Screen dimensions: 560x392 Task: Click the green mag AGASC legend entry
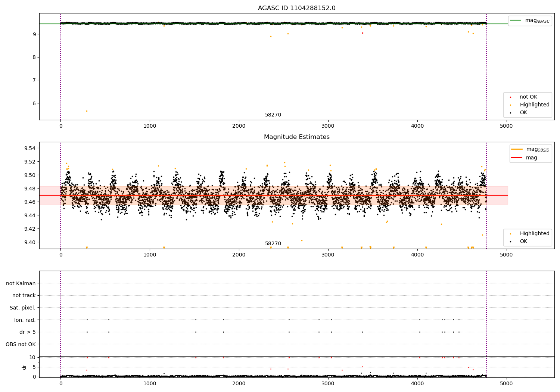pos(530,21)
